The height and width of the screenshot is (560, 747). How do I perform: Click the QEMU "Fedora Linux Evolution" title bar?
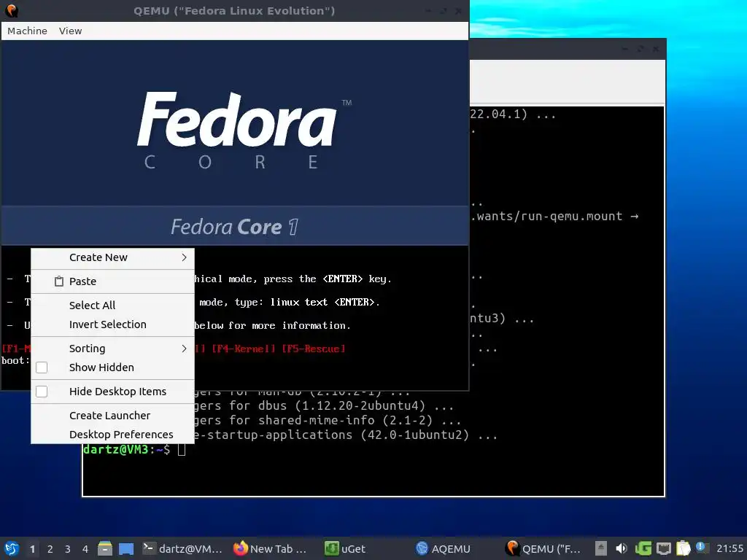pyautogui.click(x=234, y=10)
